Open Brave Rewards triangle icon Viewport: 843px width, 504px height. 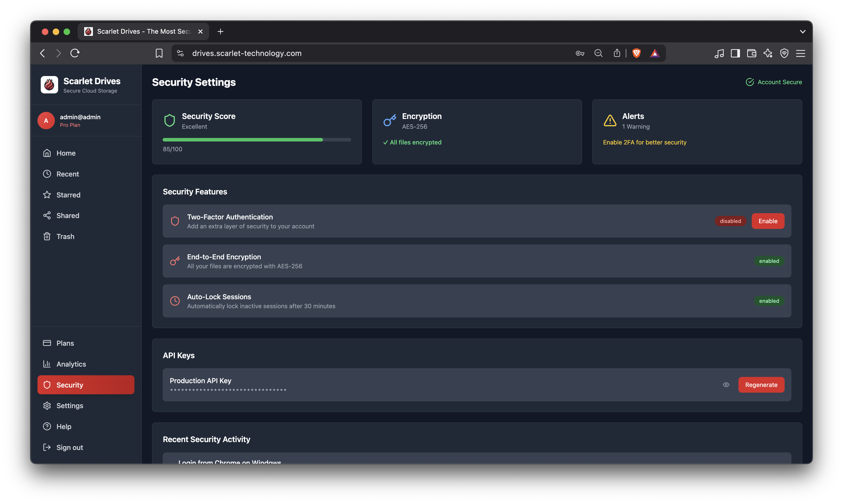pos(655,53)
